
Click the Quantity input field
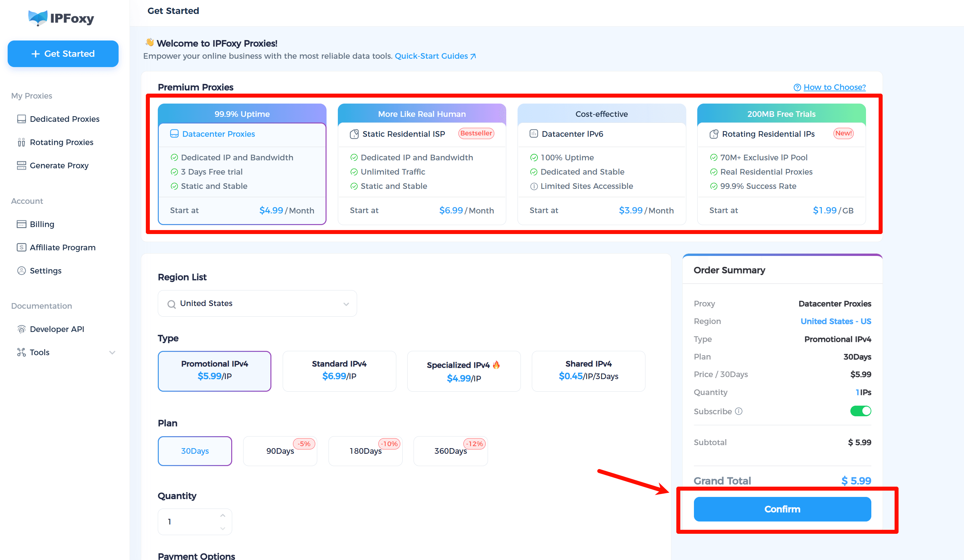[195, 522]
